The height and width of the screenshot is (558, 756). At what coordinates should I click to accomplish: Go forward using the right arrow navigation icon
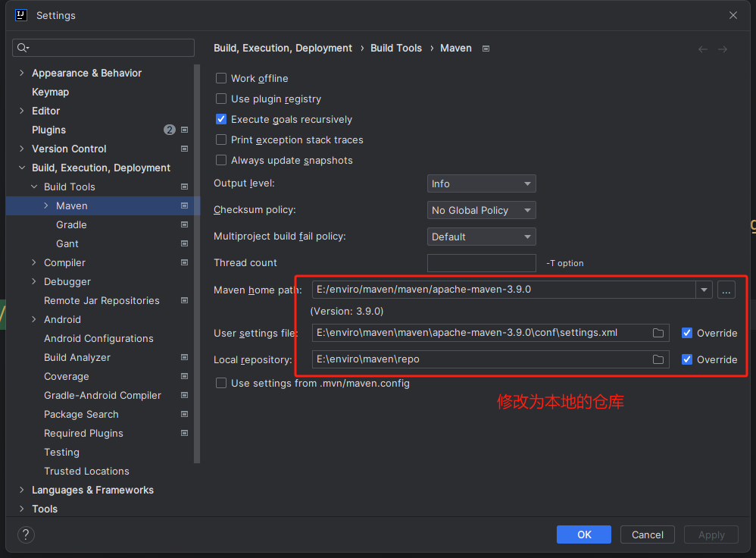coord(722,49)
